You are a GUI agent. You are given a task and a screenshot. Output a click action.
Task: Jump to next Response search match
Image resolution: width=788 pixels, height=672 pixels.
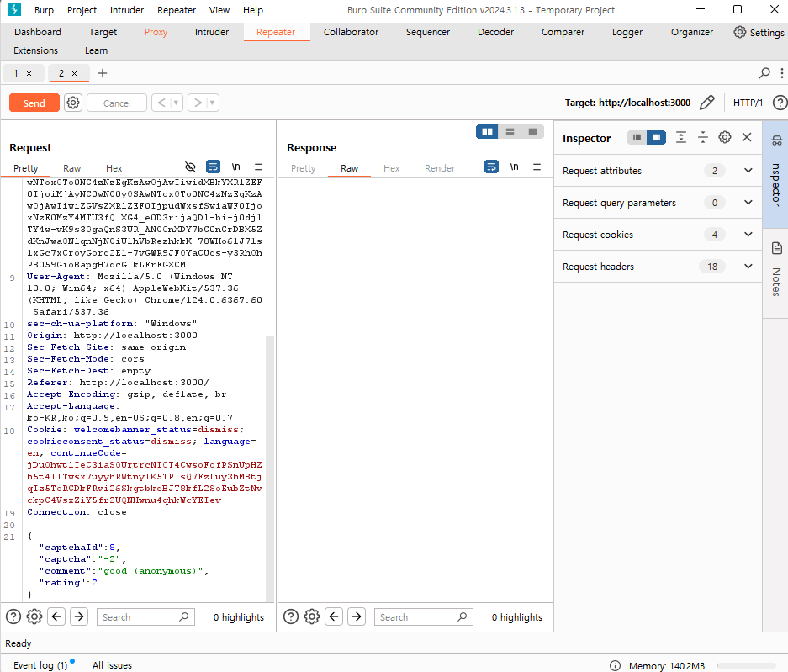(357, 616)
